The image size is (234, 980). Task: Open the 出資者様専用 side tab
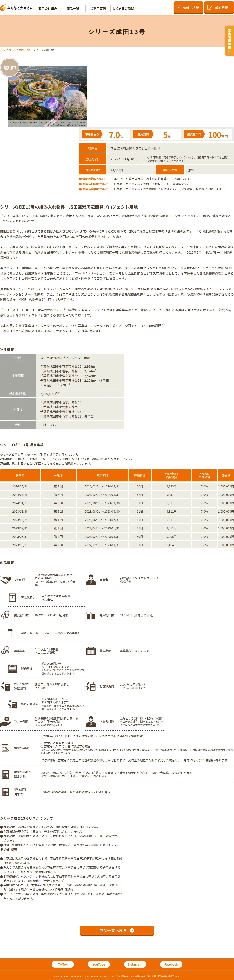(x=230, y=41)
